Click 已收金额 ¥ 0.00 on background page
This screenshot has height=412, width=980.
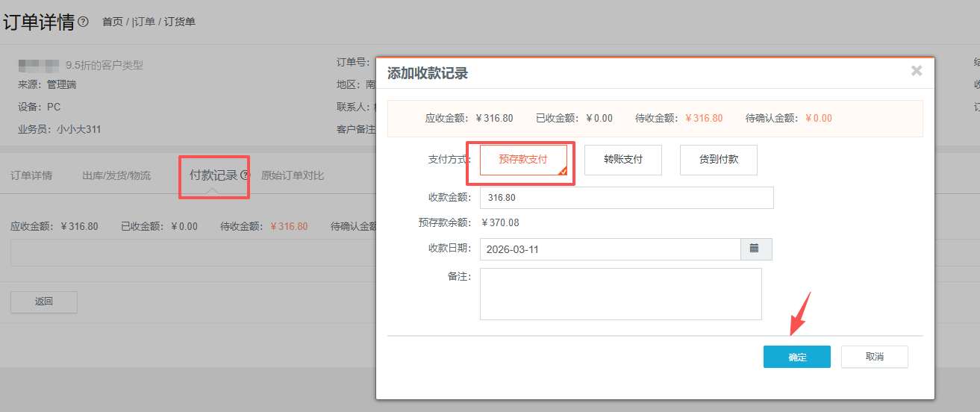coord(159,226)
